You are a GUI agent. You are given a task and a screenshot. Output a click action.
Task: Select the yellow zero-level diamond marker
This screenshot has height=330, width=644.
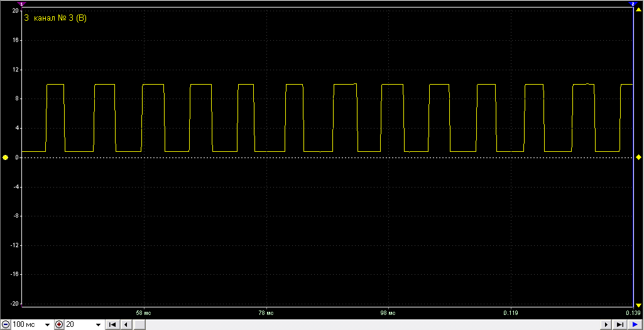638,157
